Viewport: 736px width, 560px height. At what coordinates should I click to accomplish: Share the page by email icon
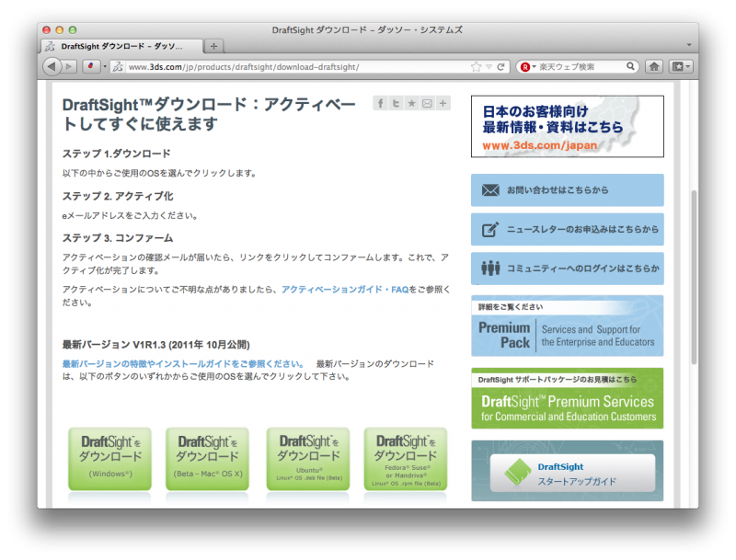click(427, 103)
